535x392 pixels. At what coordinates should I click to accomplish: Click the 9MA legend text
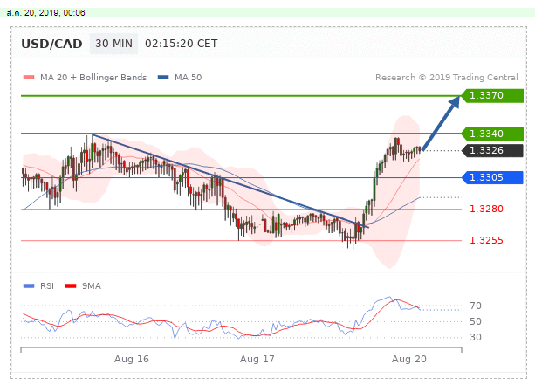pyautogui.click(x=92, y=285)
